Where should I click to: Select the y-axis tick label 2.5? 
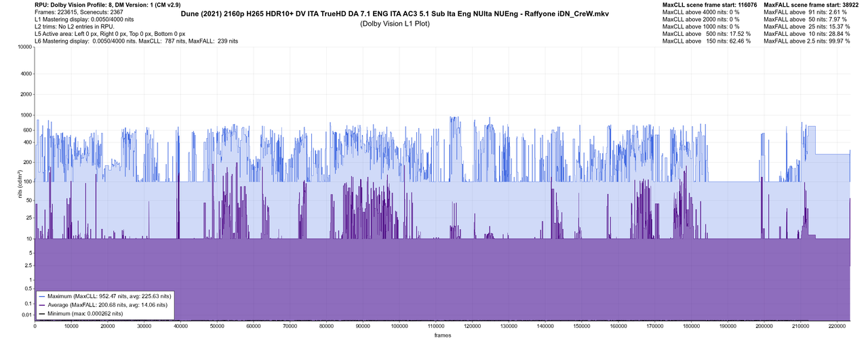(28, 266)
